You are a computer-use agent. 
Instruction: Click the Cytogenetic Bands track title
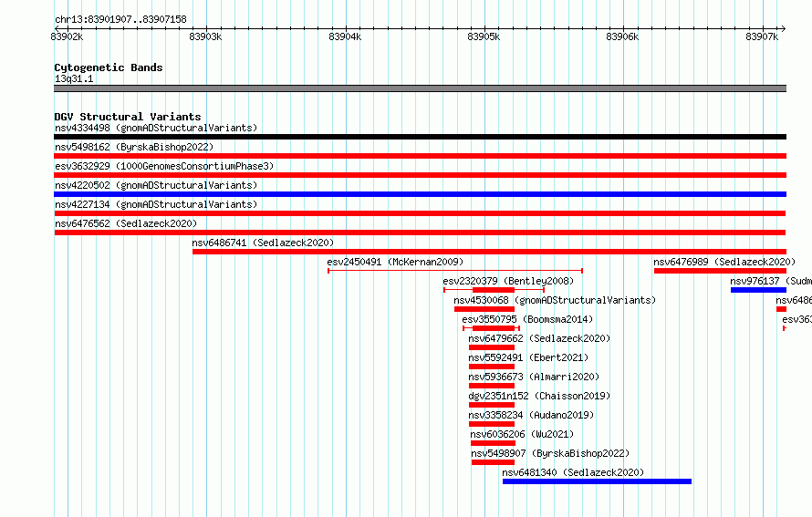point(109,67)
